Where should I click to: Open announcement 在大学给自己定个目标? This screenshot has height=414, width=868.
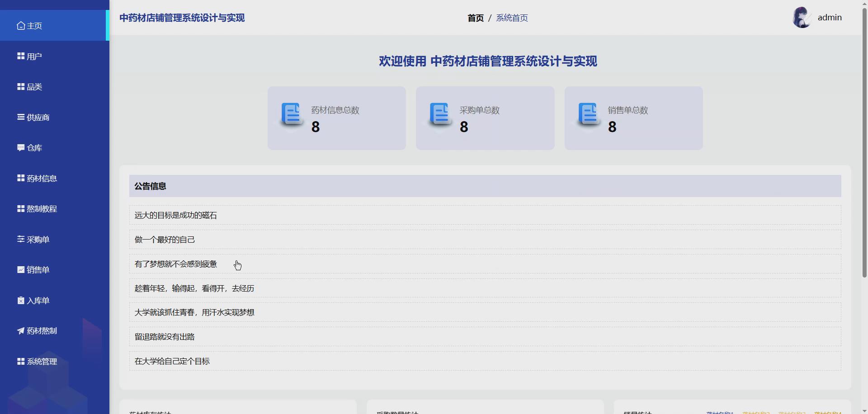coord(485,361)
